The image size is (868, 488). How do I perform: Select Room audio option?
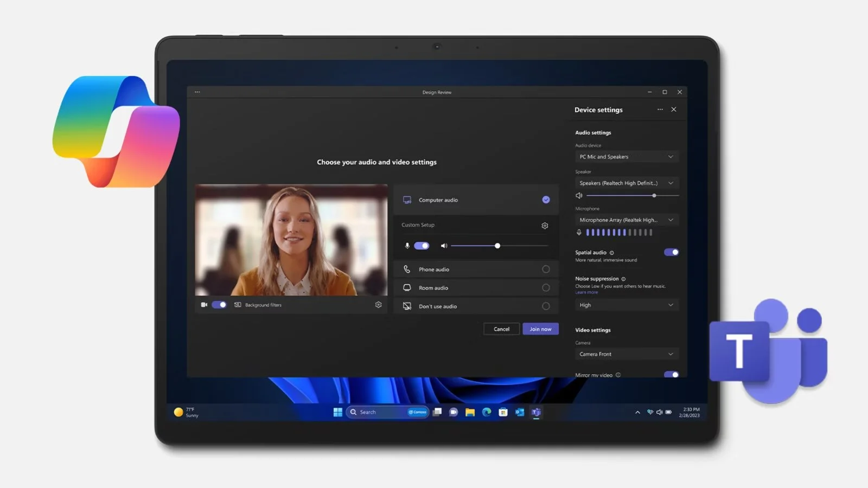pyautogui.click(x=476, y=288)
